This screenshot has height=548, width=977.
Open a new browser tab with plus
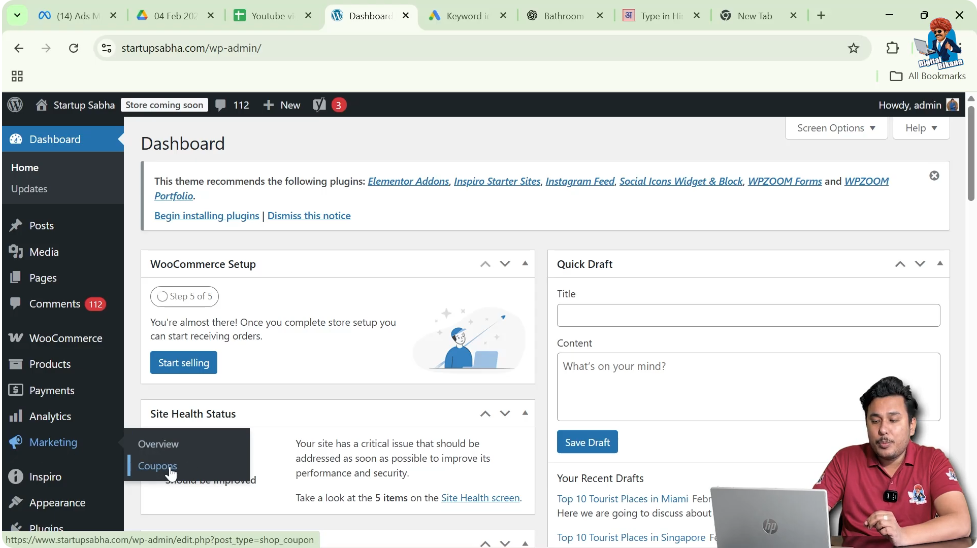point(821,16)
